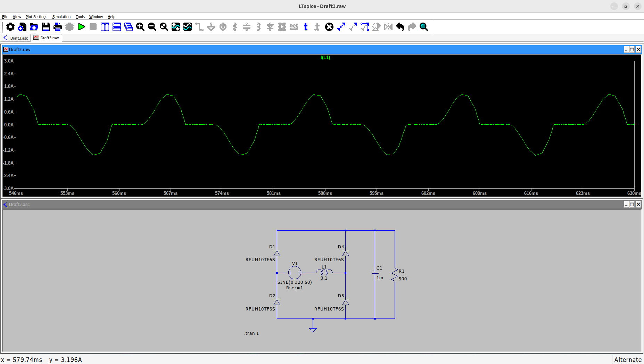Open the settings gear in toolbar

tap(10, 27)
